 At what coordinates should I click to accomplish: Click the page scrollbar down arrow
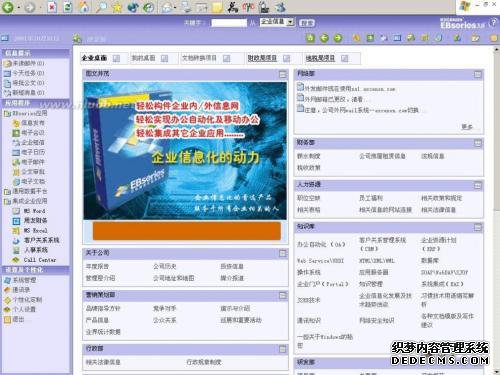tap(496, 371)
